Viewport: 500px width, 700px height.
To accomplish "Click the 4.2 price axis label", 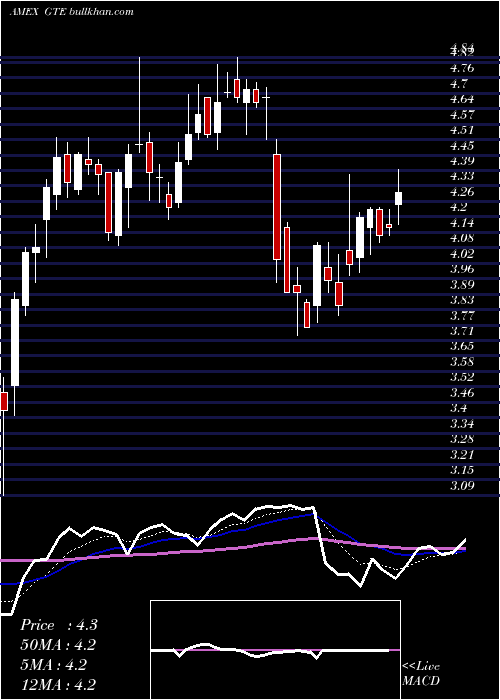I will [460, 207].
